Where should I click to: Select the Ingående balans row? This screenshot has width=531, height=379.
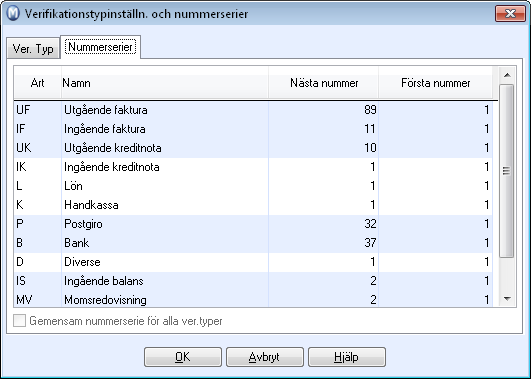[x=253, y=280]
